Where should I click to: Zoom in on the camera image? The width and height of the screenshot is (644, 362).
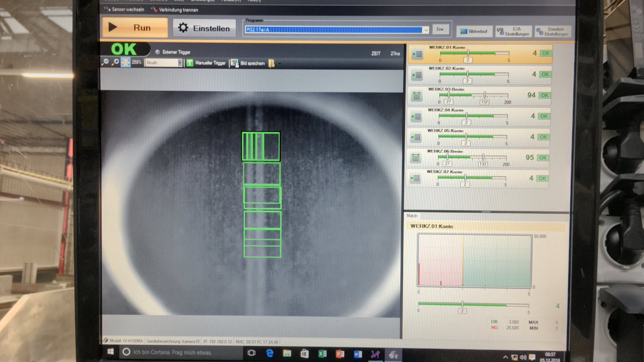coord(115,63)
